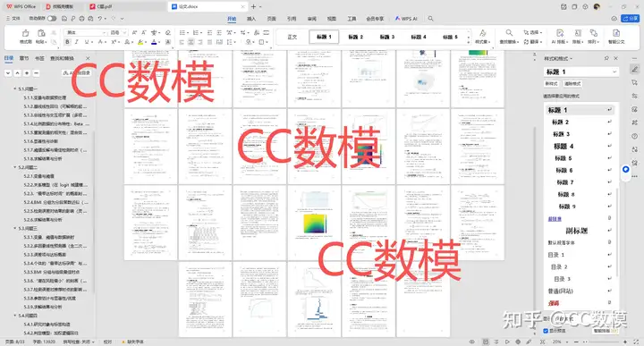Click the bulleted list icon

pyautogui.click(x=182, y=32)
